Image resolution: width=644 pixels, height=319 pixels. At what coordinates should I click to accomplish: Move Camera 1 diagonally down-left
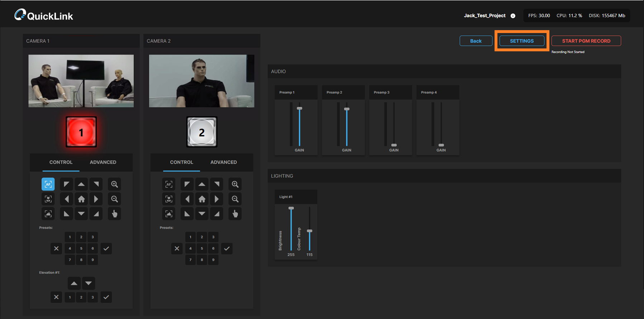(x=66, y=214)
